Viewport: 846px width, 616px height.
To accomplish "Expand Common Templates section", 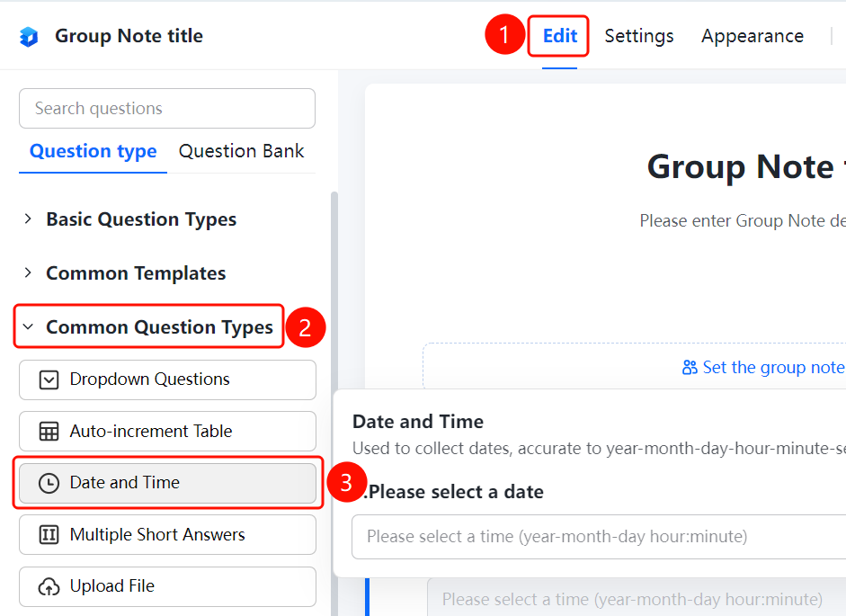I will coord(28,273).
